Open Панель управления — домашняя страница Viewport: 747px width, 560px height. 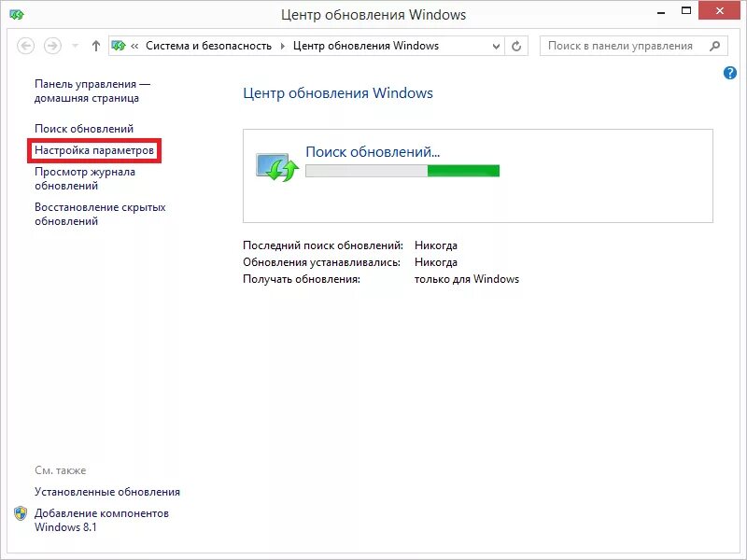click(x=92, y=91)
